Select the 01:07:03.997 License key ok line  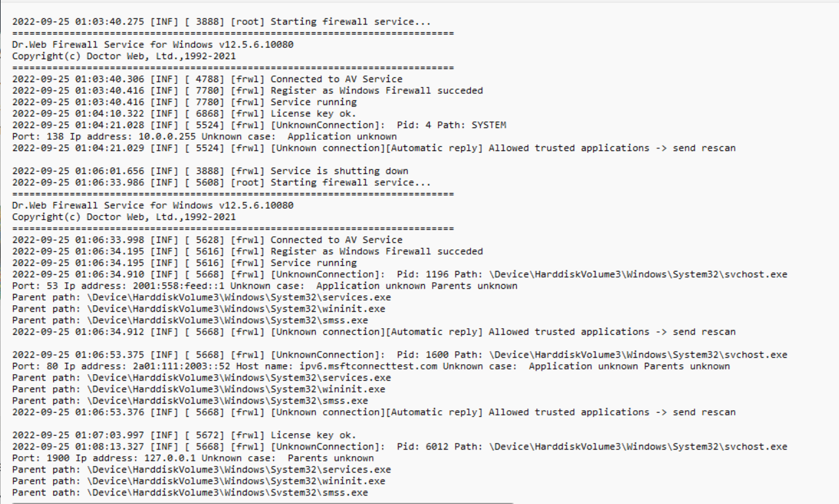[x=184, y=435]
